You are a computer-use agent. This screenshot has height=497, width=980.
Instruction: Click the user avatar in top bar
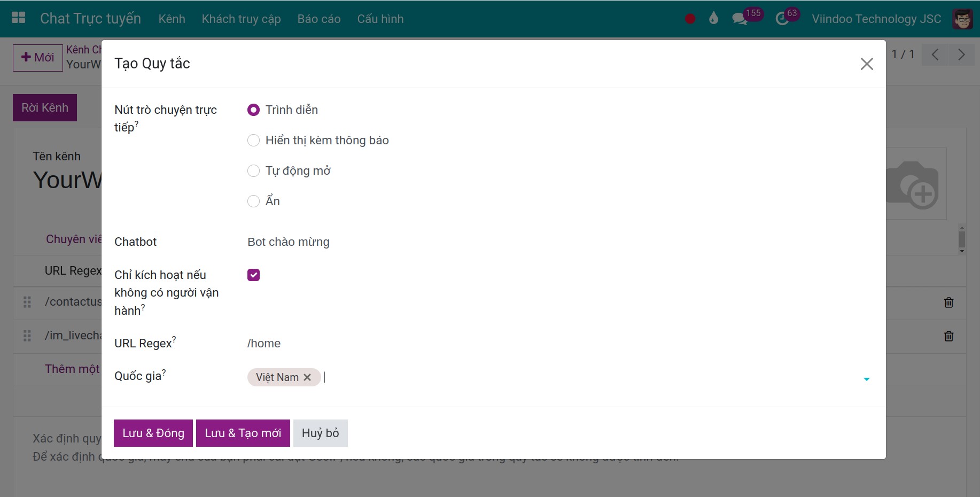click(962, 19)
